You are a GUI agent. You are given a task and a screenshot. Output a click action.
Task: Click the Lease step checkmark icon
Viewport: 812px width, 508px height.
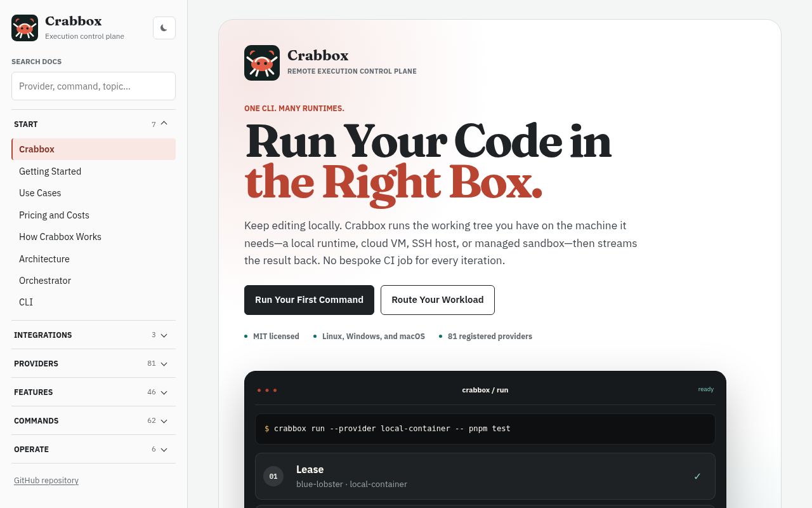point(697,476)
